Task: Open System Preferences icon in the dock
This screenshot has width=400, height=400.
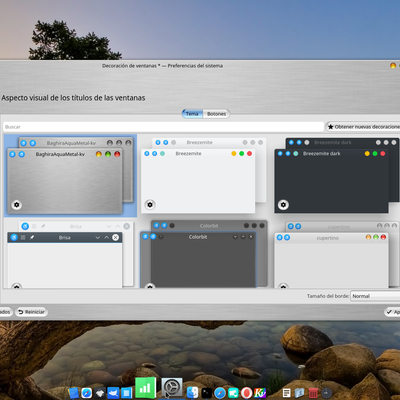Action: point(172,388)
